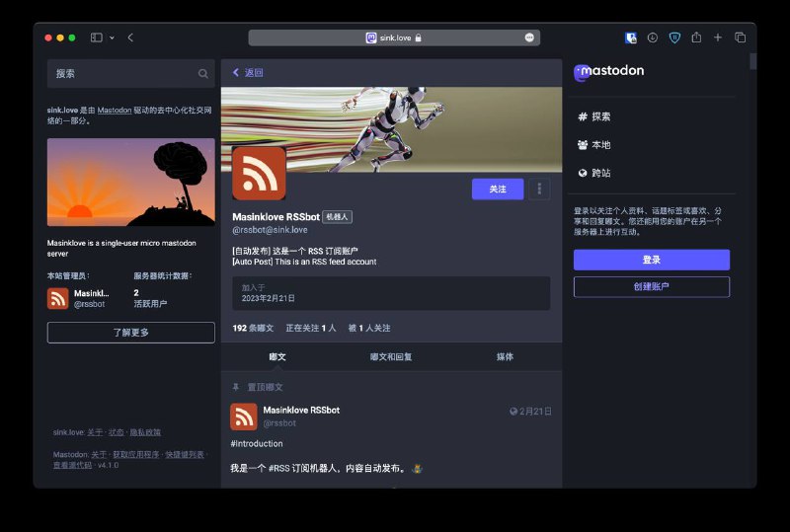This screenshot has height=532, width=790.
Task: Click the Safari share icon
Action: [696, 38]
